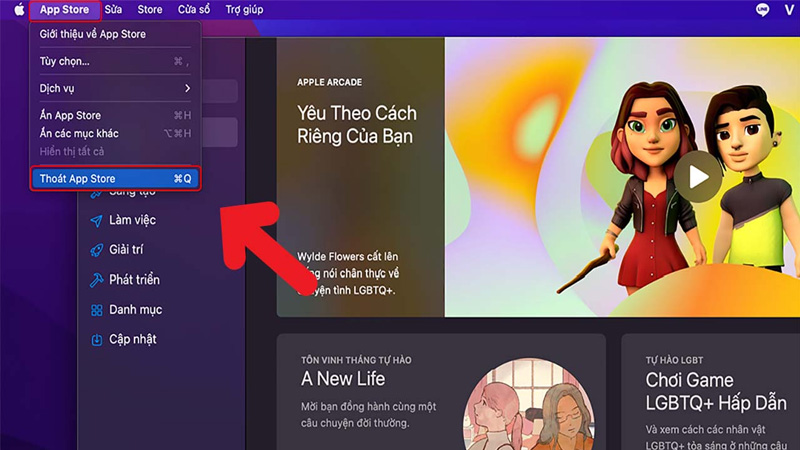Click the TỰ HÀO LGBT label
The width and height of the screenshot is (800, 450).
click(x=674, y=360)
